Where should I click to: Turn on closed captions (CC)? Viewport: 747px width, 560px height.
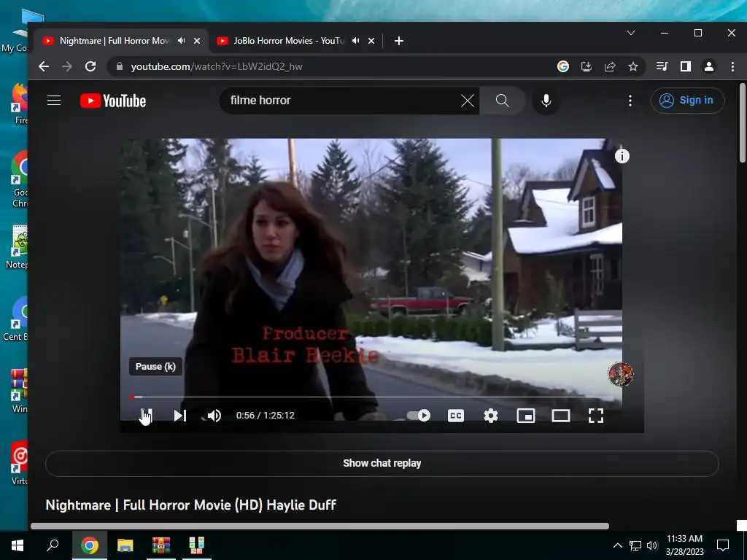[456, 416]
